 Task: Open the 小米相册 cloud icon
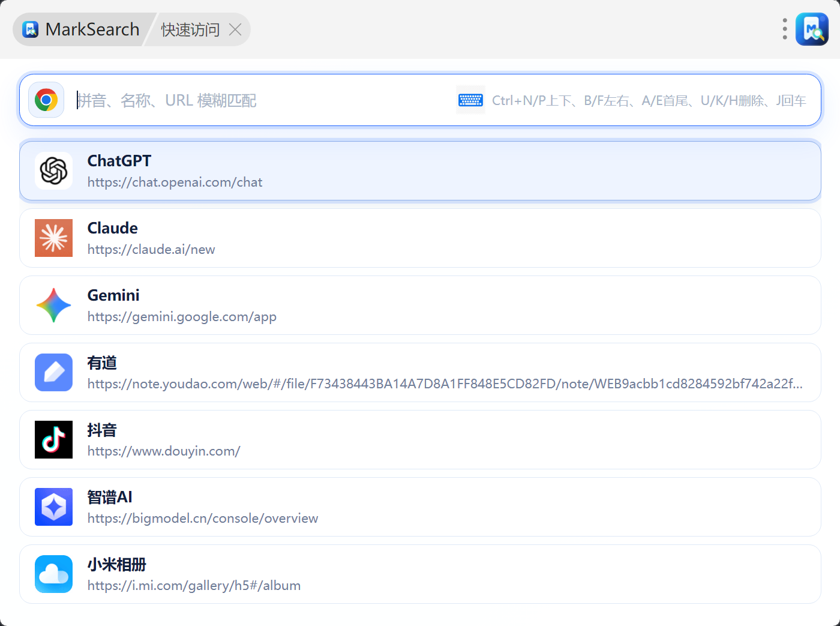[x=53, y=574]
